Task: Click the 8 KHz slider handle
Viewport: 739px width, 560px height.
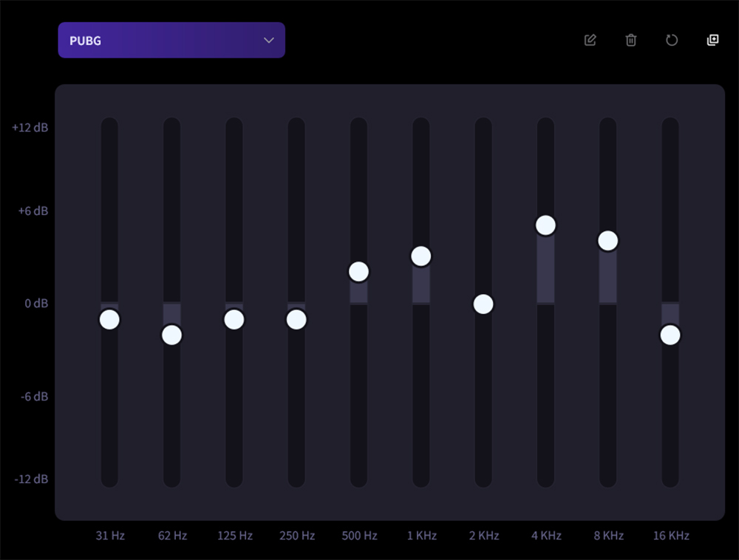Action: pos(607,241)
